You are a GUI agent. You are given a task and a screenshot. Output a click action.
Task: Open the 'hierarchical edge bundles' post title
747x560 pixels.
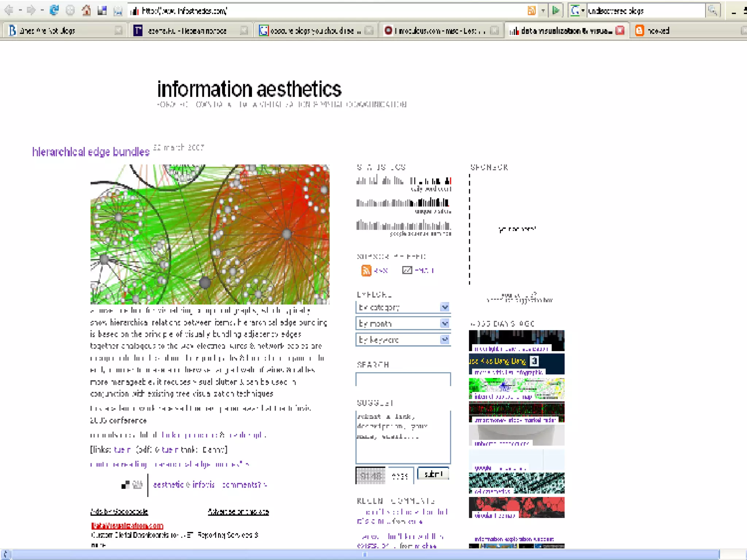(x=91, y=152)
